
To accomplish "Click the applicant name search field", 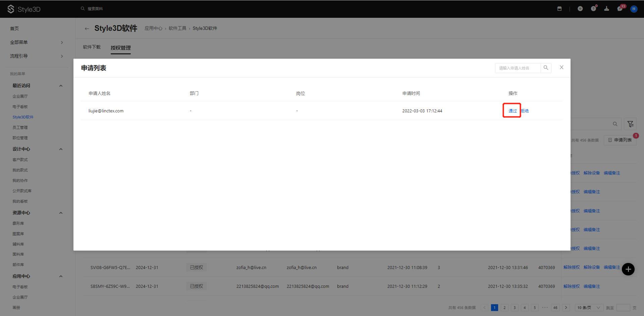I will click(518, 68).
